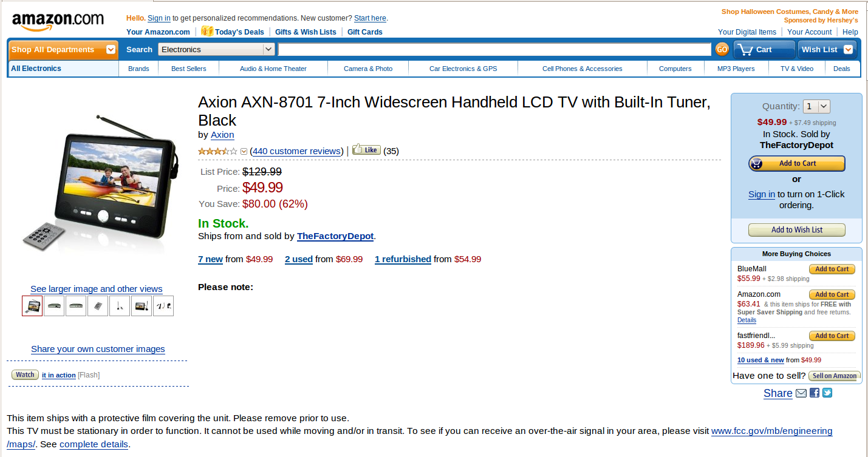Click the orange GO search icon
Screen dimensions: 868x457
(x=722, y=50)
